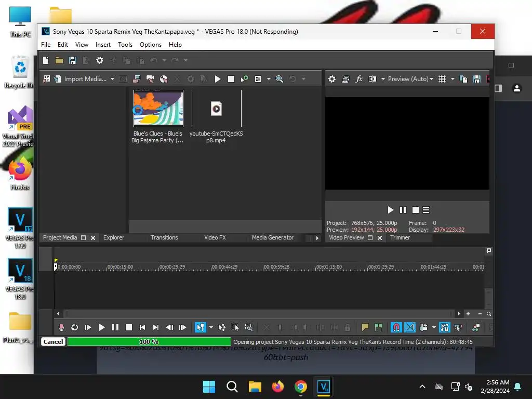Open the Options menu

coord(151,45)
